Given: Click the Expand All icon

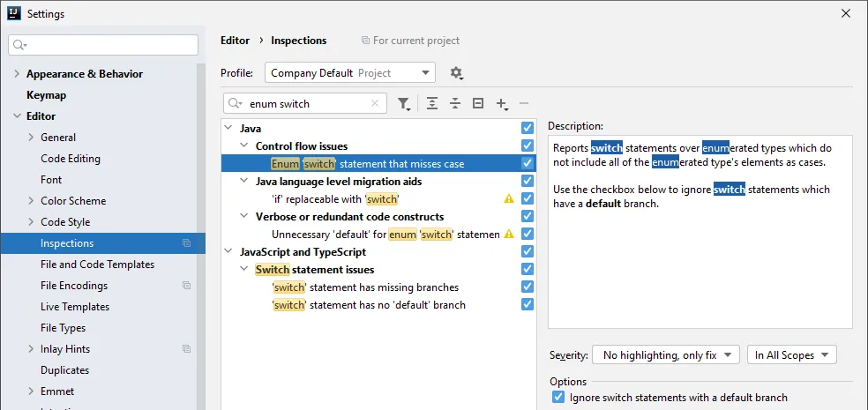Looking at the screenshot, I should point(432,104).
